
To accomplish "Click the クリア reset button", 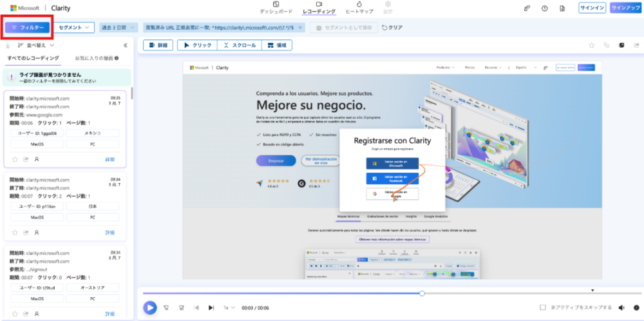I will pyautogui.click(x=392, y=28).
